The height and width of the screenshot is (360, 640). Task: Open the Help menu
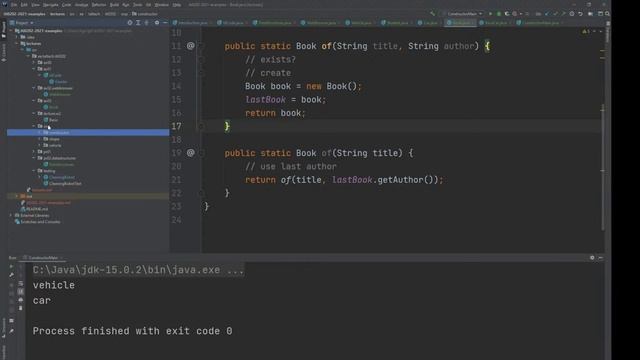[x=177, y=5]
